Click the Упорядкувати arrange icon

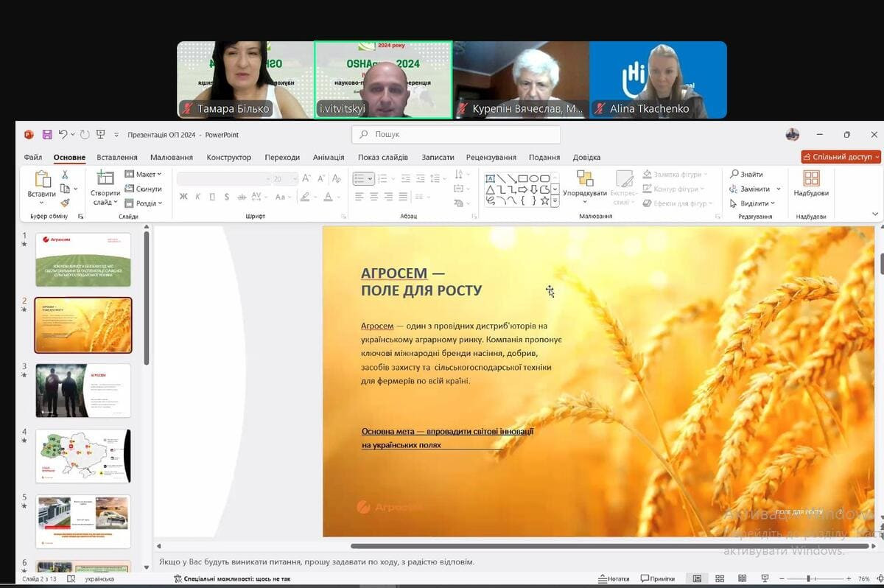click(585, 184)
